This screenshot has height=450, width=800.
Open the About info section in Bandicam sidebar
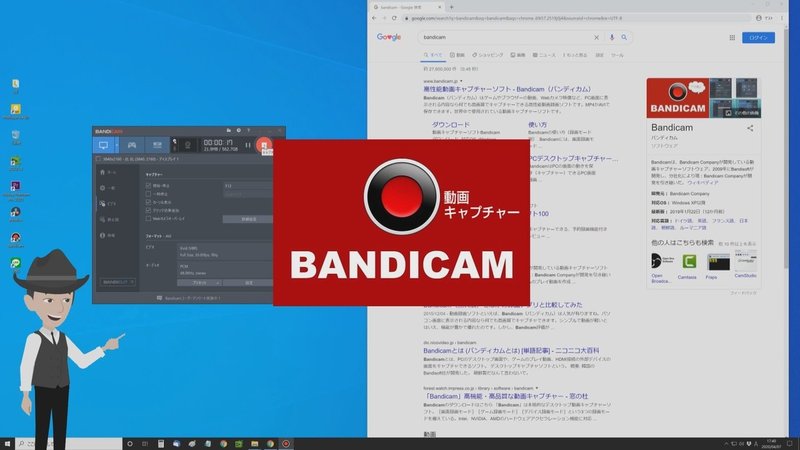pyautogui.click(x=108, y=235)
